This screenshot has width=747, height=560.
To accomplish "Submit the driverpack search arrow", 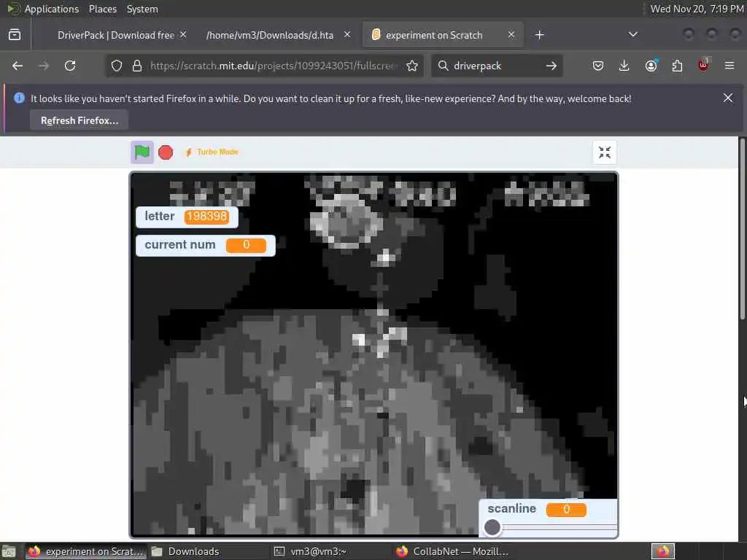I will 551,66.
